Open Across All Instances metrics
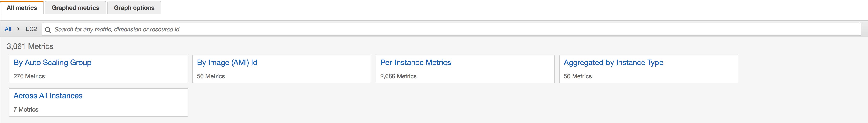The width and height of the screenshot is (868, 123). pyautogui.click(x=48, y=96)
